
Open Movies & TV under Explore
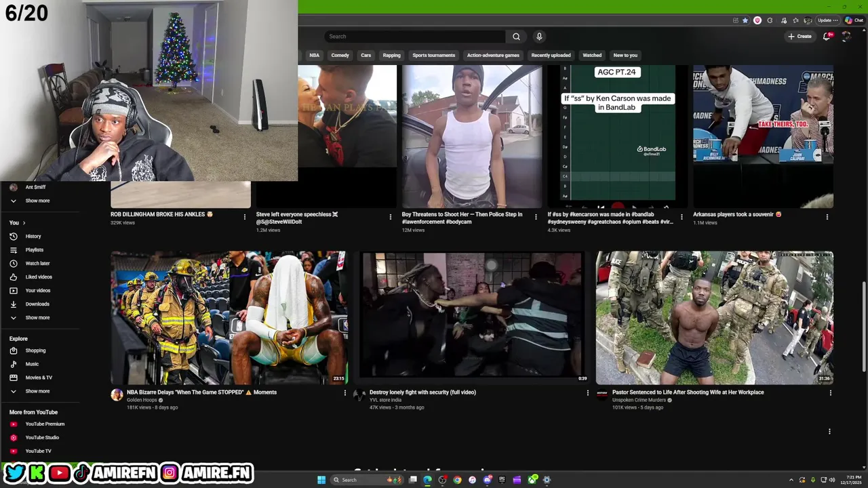[39, 378]
